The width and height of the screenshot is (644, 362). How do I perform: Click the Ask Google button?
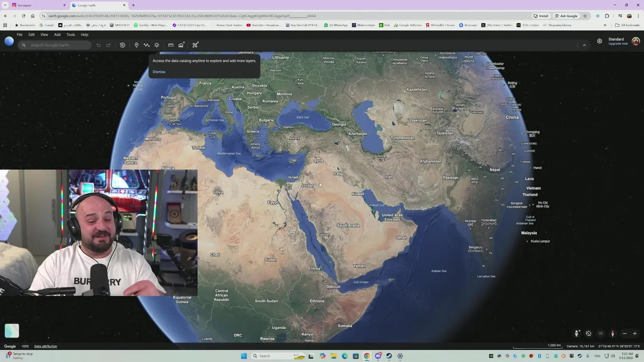pyautogui.click(x=566, y=16)
